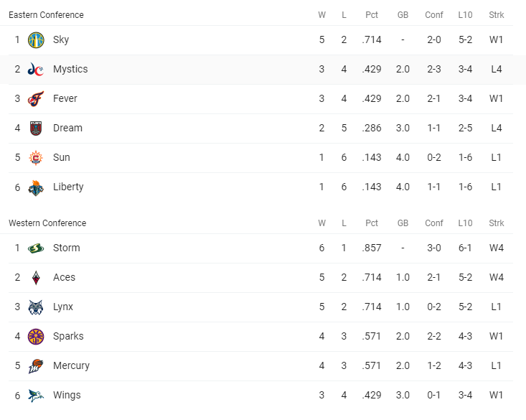Click the Dream team logo
Screen dimensions: 526x420
point(36,129)
